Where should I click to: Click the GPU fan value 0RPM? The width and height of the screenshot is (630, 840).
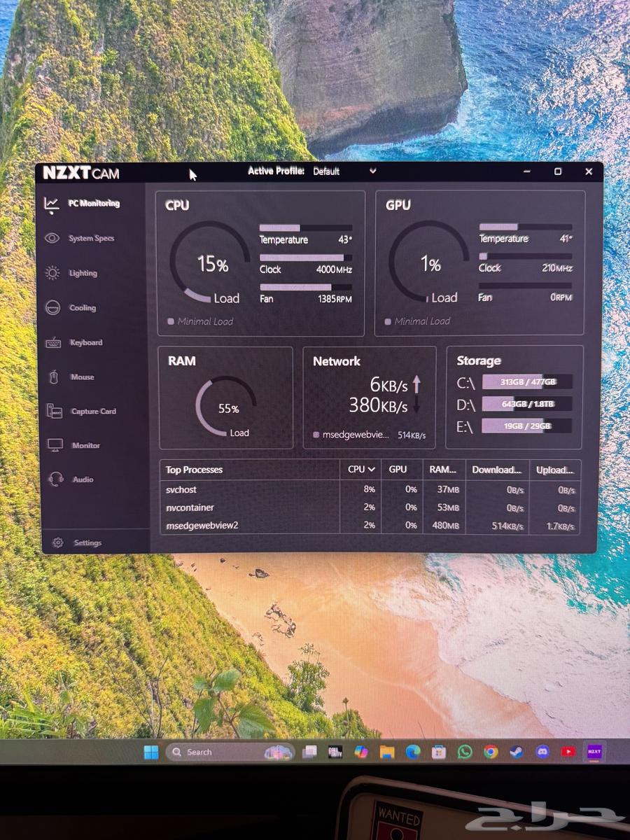click(x=561, y=297)
